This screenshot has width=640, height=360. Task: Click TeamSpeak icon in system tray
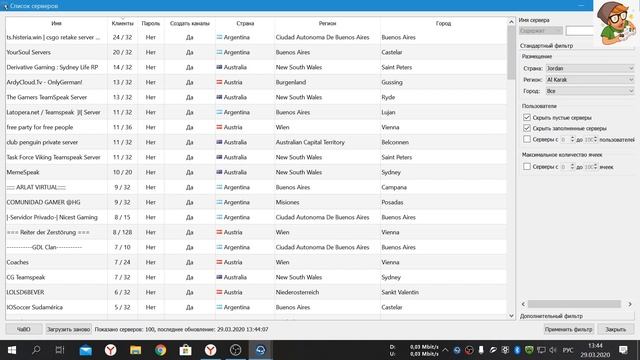coord(457,350)
